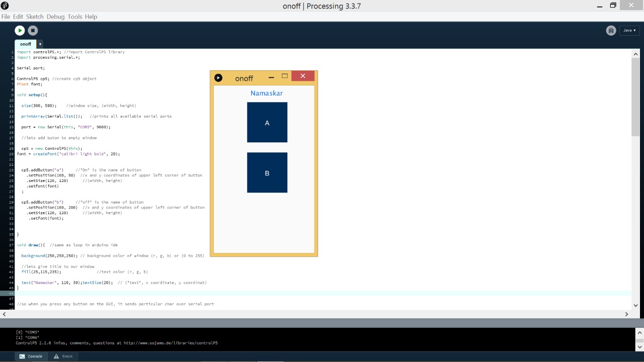Viewport: 644px width, 362px height.
Task: Open the Debug menu
Action: 55,17
